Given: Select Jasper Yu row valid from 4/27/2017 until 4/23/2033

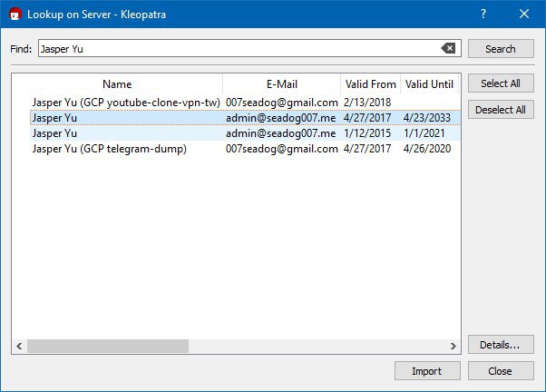Looking at the screenshot, I should [x=245, y=118].
